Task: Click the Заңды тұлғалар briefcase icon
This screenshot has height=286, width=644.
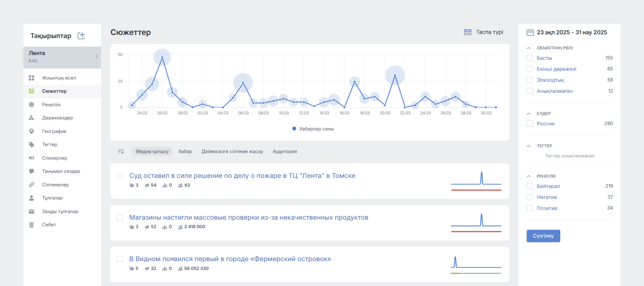Action: pos(32,211)
